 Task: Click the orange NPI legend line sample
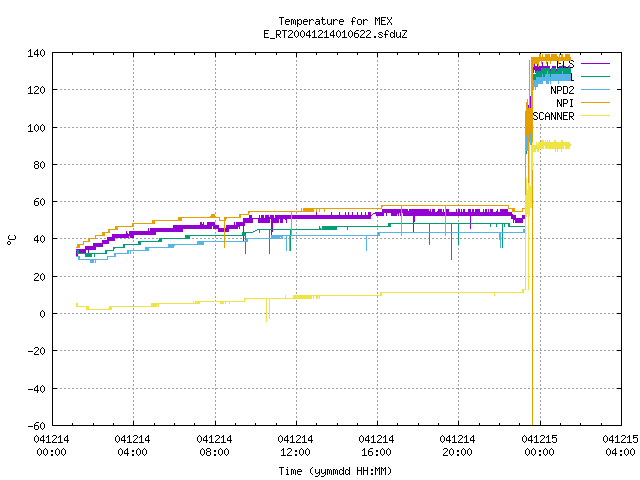pyautogui.click(x=596, y=102)
